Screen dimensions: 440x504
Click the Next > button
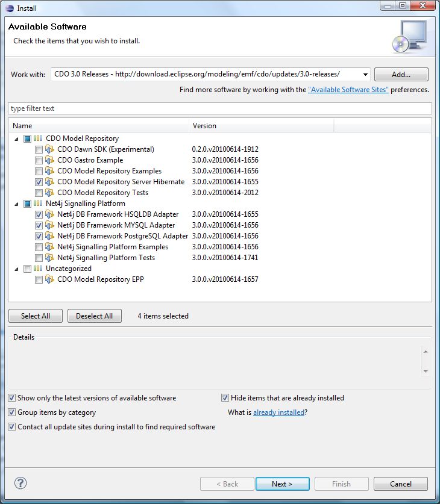coord(283,484)
